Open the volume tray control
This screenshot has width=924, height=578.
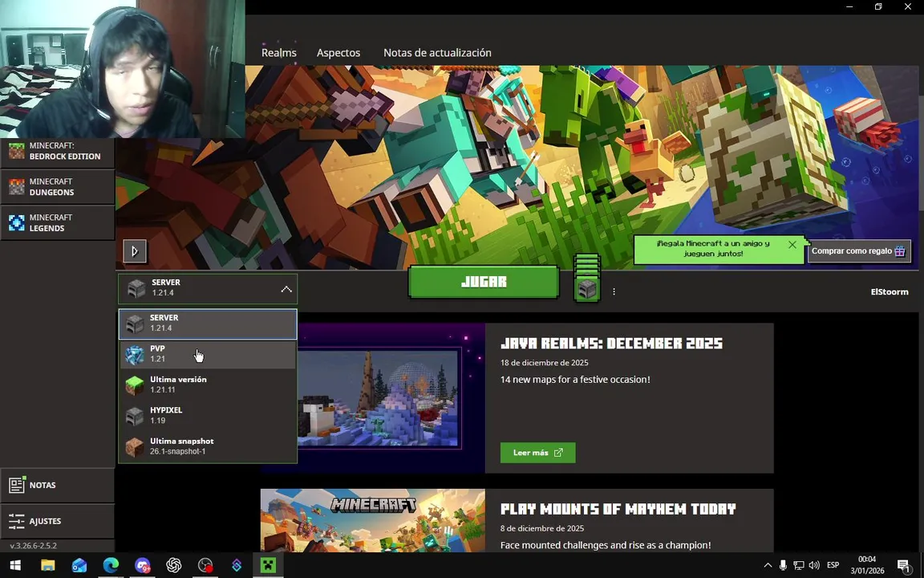pyautogui.click(x=814, y=566)
